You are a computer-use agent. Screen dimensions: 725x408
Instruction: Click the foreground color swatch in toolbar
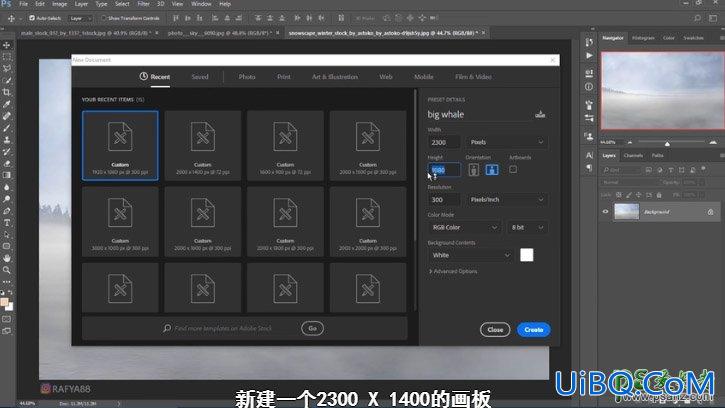coord(5,303)
